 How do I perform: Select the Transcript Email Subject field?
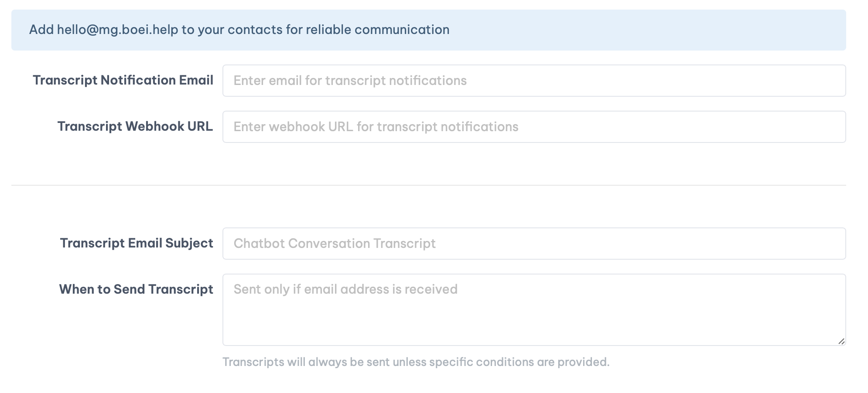[534, 244]
